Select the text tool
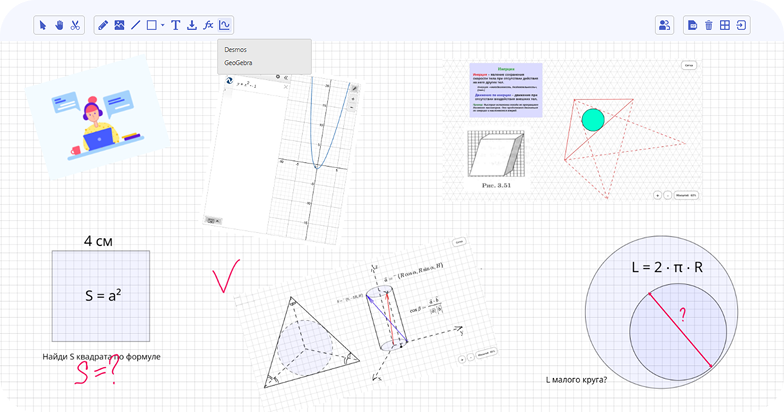The width and height of the screenshot is (784, 412). [x=176, y=25]
